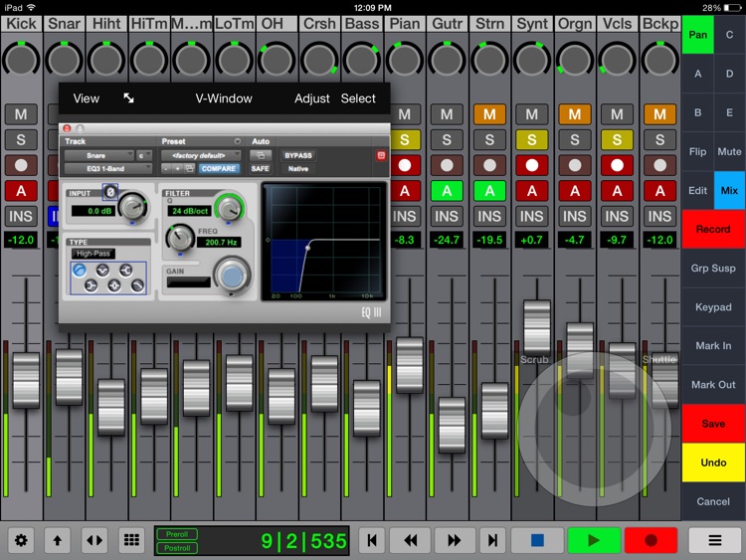Toggle the input phase invert button

pos(110,192)
